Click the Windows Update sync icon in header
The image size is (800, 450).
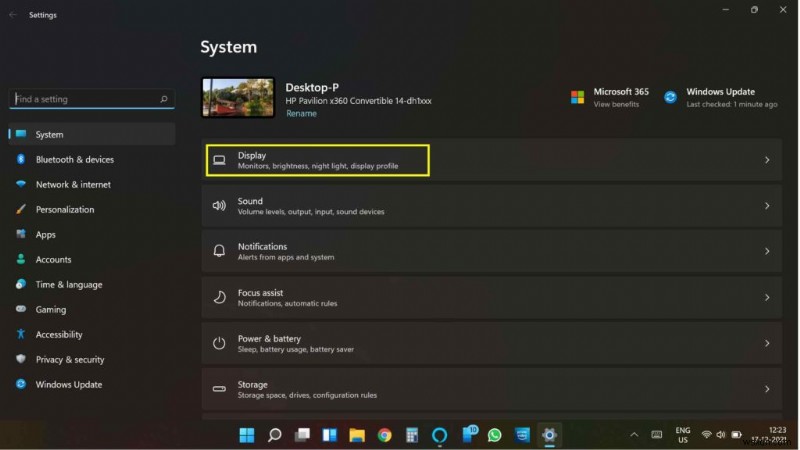point(670,97)
